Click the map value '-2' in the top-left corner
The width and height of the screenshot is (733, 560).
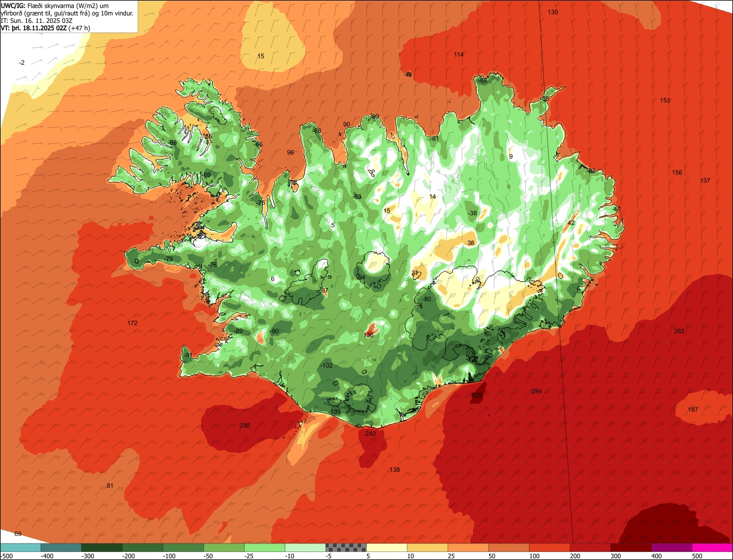coord(22,62)
